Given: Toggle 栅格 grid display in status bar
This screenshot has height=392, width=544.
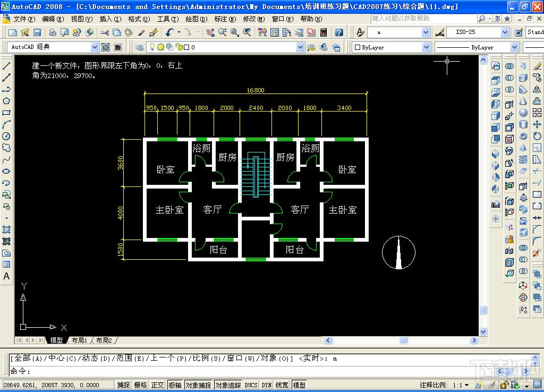Looking at the screenshot, I should (x=140, y=385).
